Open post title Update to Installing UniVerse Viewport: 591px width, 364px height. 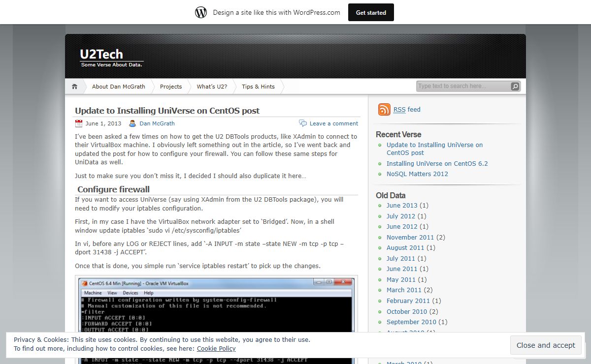pyautogui.click(x=167, y=111)
